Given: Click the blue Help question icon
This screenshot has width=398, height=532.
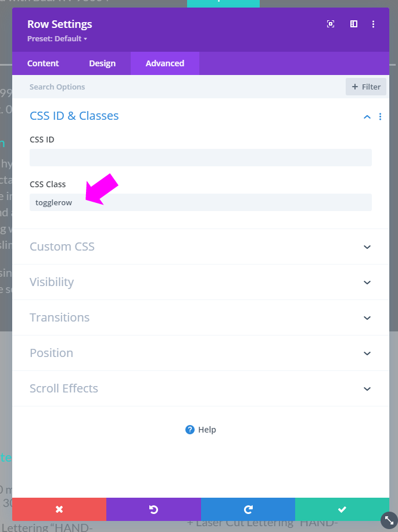Looking at the screenshot, I should pyautogui.click(x=190, y=430).
